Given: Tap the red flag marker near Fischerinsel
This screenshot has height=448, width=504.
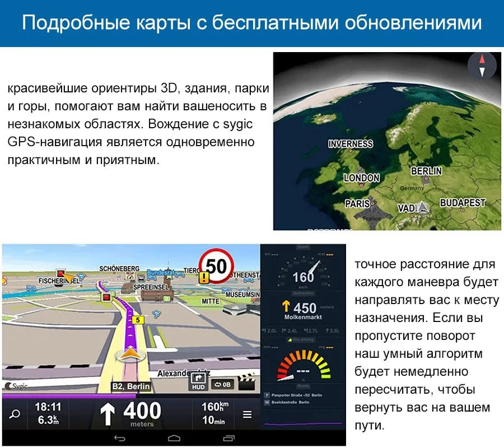Looking at the screenshot, I should (x=60, y=273).
